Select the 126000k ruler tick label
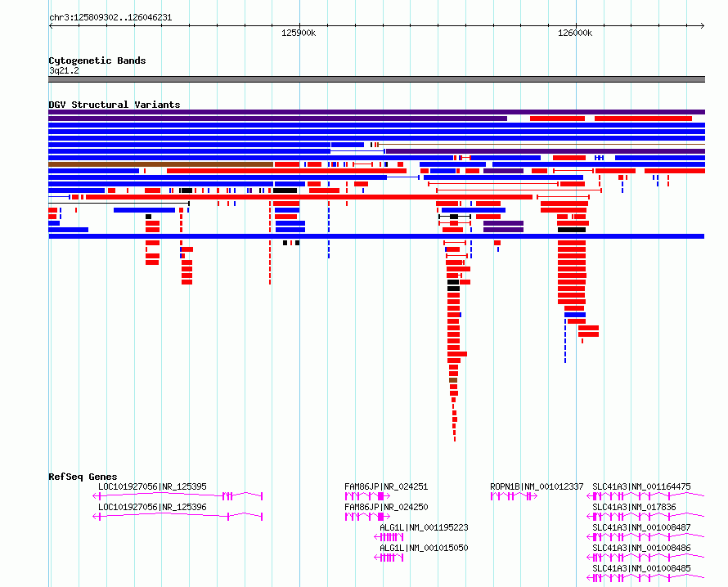The width and height of the screenshot is (728, 587). pos(575,33)
